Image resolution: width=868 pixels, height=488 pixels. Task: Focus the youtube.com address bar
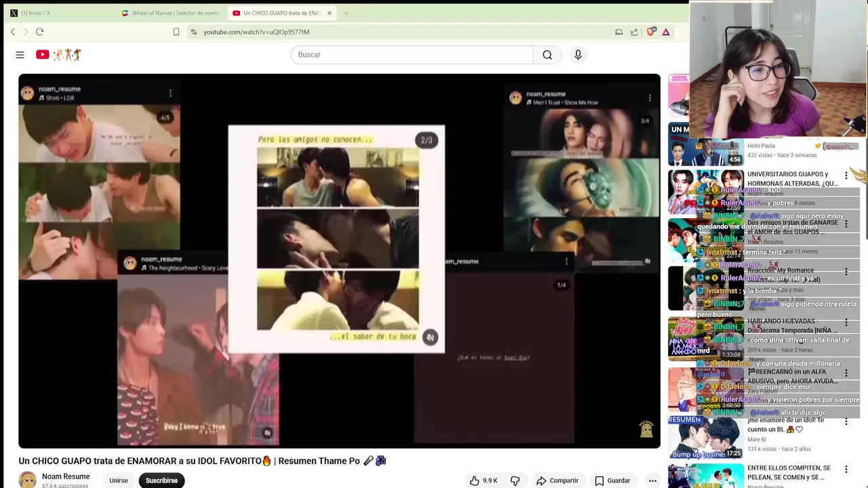point(400,32)
